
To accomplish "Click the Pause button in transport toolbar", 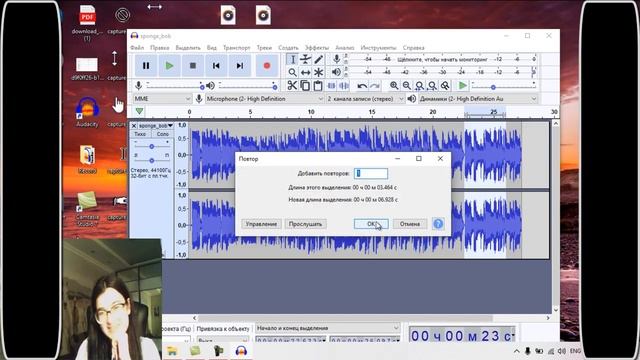I will tap(146, 66).
